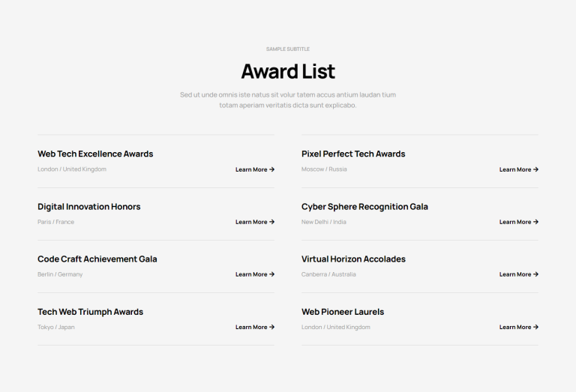This screenshot has width=576, height=392.
Task: Open the Code Craft Achievement Gala title
Action: [x=97, y=259]
